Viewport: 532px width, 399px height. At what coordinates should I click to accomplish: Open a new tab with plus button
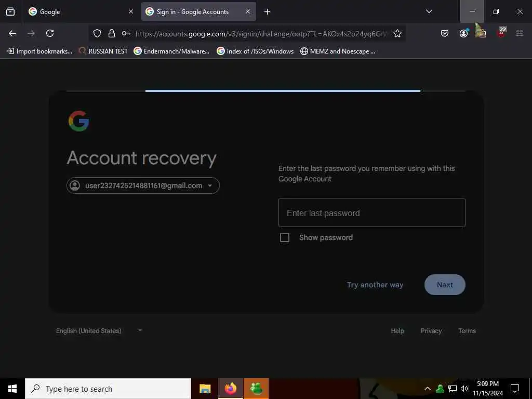268,12
